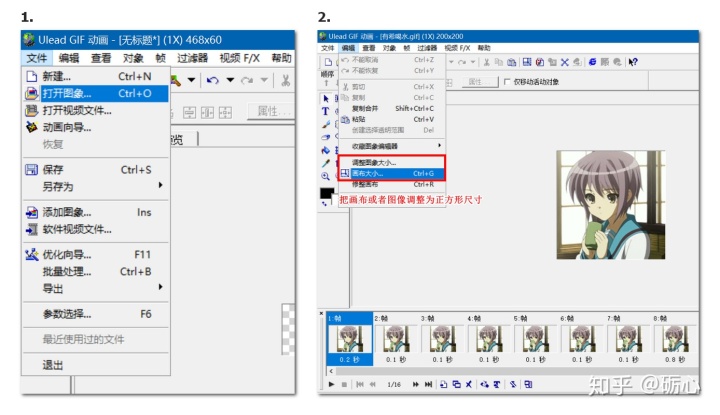This screenshot has height=415, width=720.
Task: Choose 打开图象... in the file menu
Action: [x=96, y=94]
